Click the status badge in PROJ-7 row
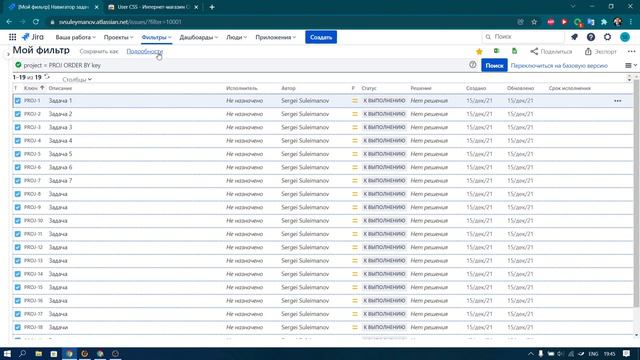Screen dimensions: 640x360 point(384,180)
